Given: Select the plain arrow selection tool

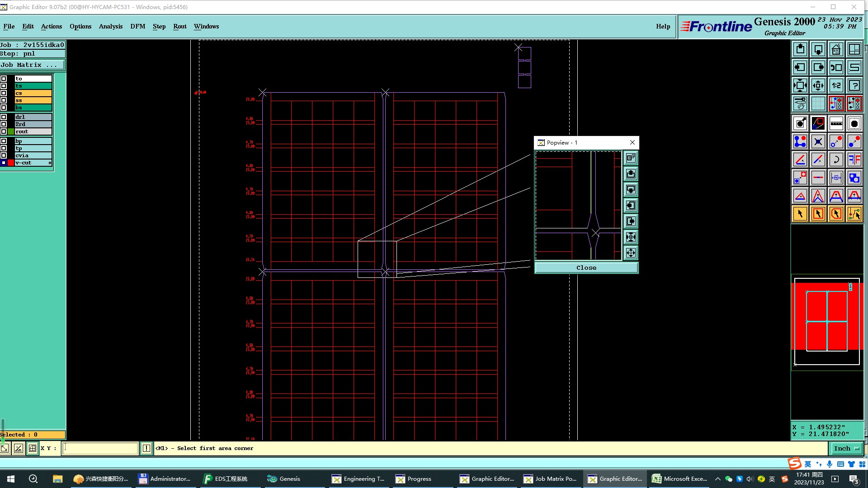Looking at the screenshot, I should pyautogui.click(x=800, y=214).
